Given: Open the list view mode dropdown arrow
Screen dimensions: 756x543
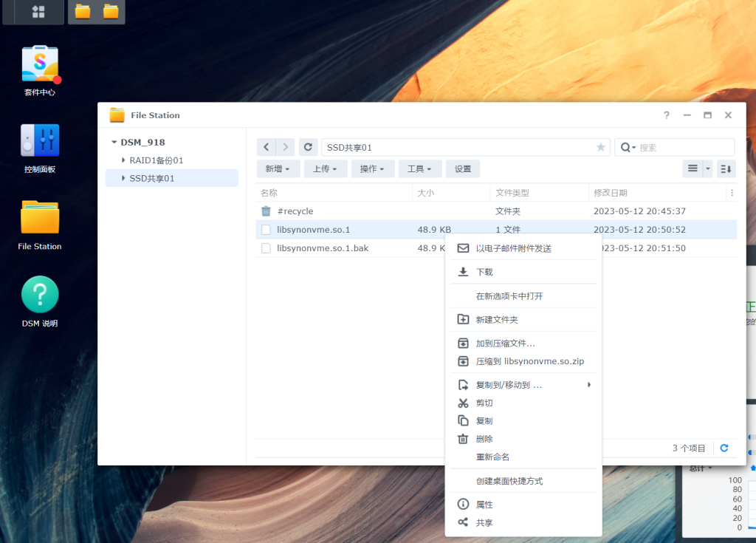Looking at the screenshot, I should point(708,168).
